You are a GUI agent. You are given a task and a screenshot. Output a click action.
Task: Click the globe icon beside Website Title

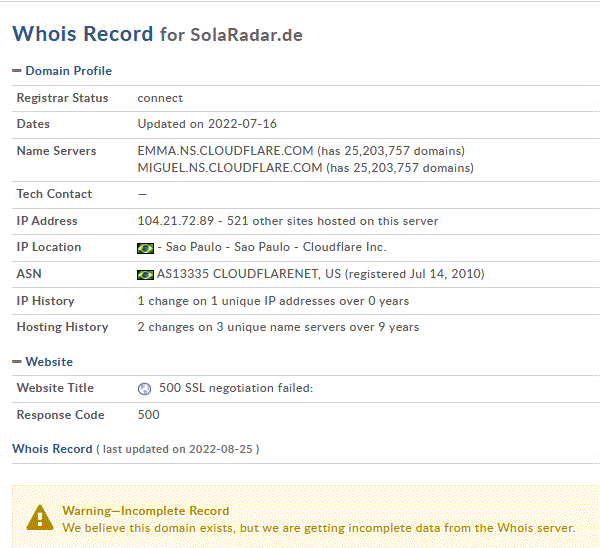[144, 389]
